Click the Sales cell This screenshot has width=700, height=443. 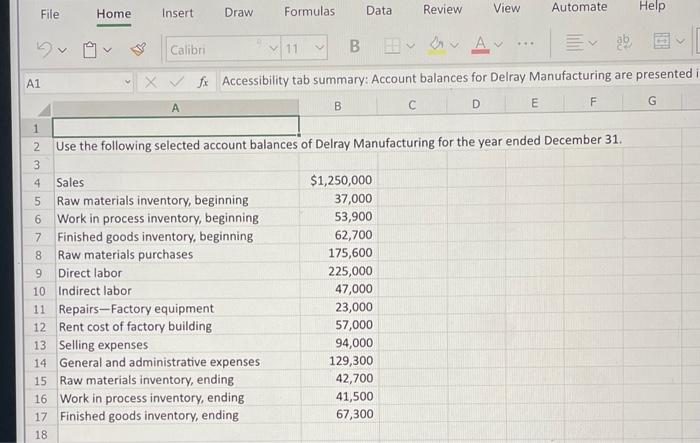tap(177, 182)
